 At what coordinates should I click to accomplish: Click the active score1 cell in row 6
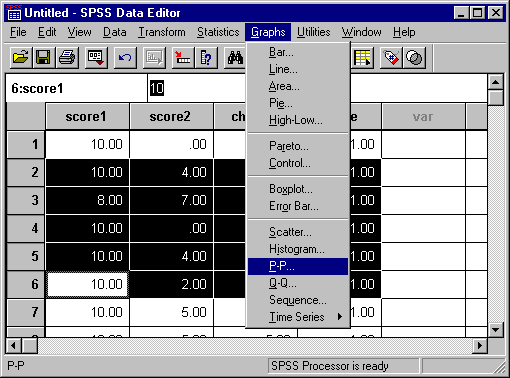(87, 284)
